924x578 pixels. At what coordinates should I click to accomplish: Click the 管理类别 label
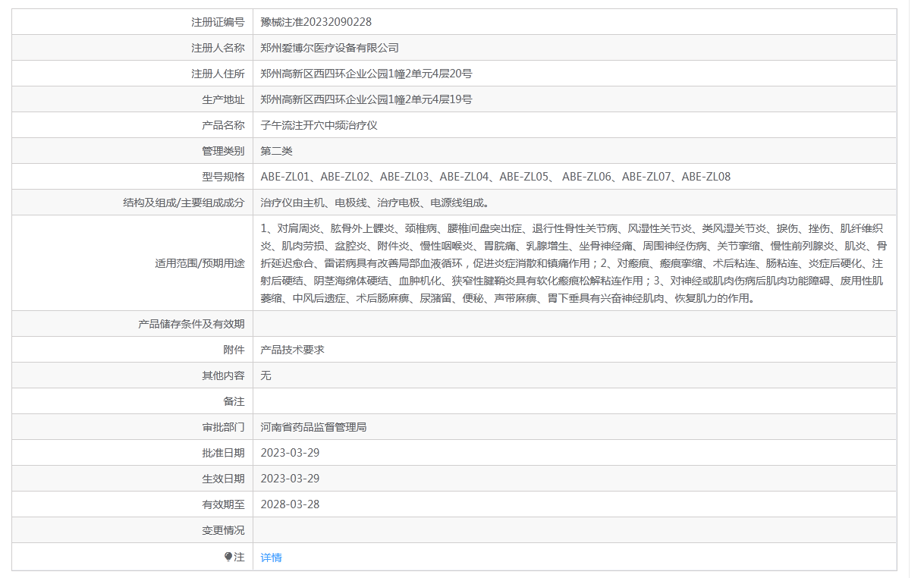coord(223,151)
